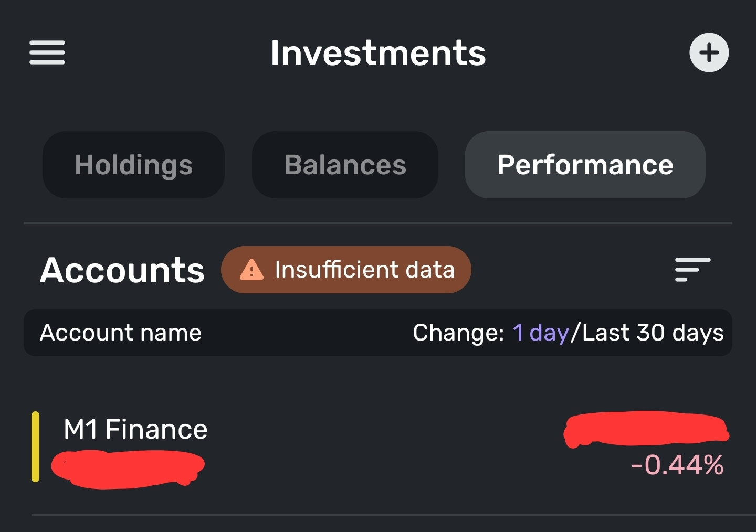This screenshot has width=756, height=532.
Task: Open the sort accounts icon
Action: [x=692, y=270]
